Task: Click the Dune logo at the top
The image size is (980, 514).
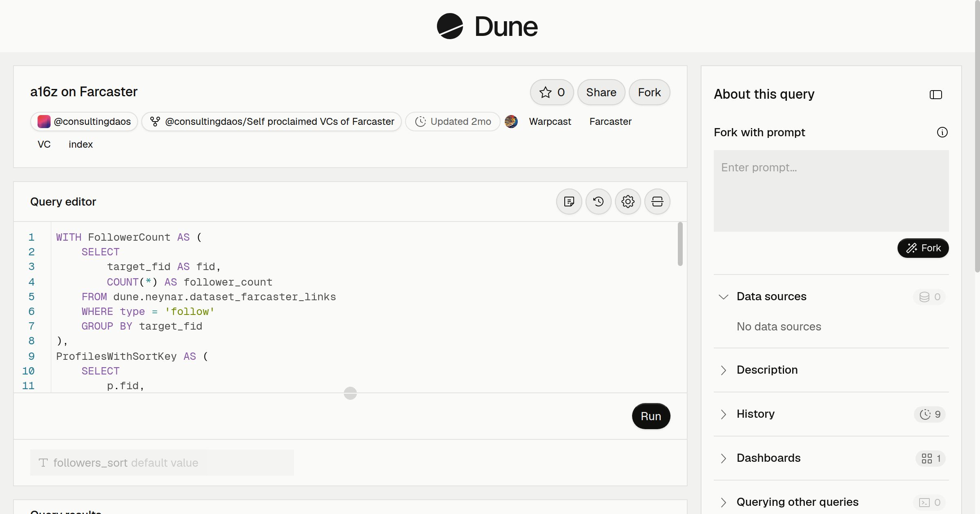Action: pyautogui.click(x=487, y=26)
